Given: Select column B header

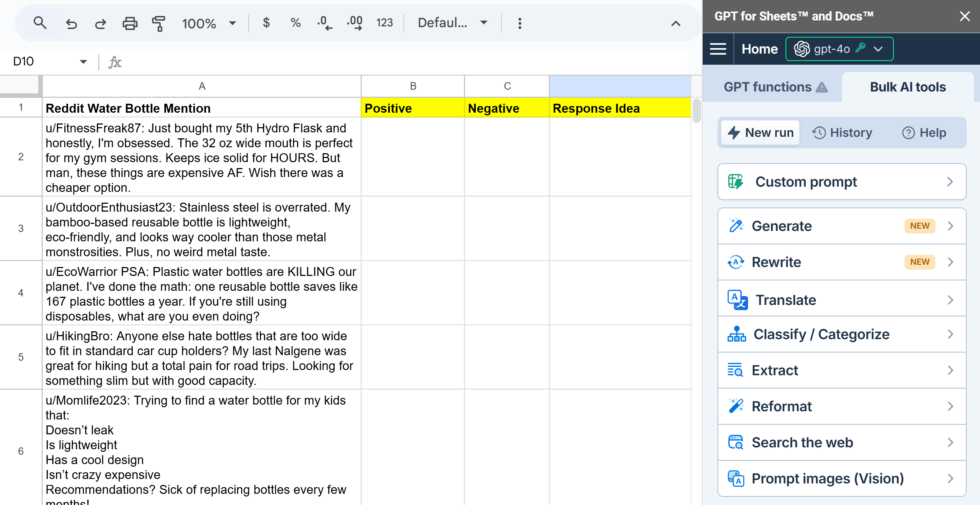Looking at the screenshot, I should click(413, 86).
